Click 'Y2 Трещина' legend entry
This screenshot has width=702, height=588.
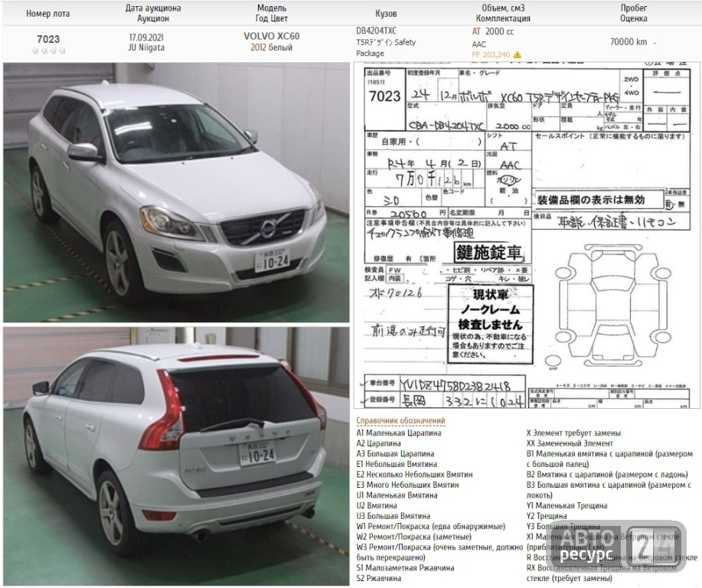tap(547, 516)
